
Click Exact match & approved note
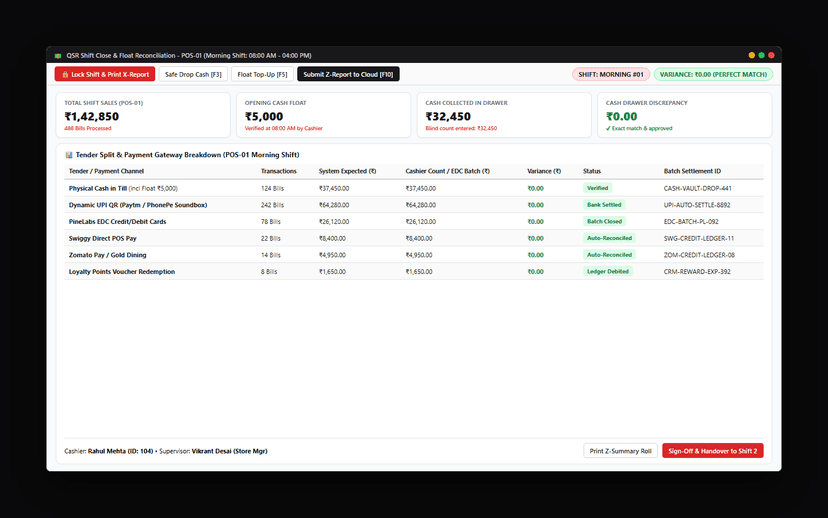point(639,128)
